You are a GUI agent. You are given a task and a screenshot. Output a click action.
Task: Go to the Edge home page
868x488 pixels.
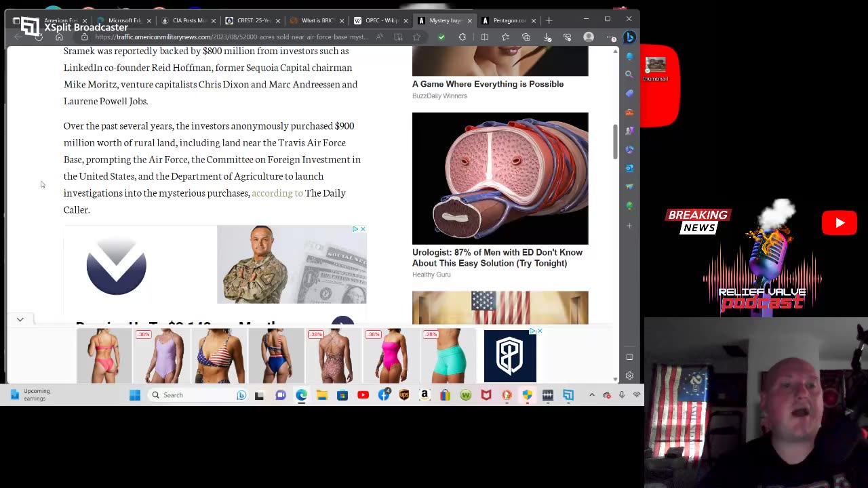pyautogui.click(x=59, y=37)
